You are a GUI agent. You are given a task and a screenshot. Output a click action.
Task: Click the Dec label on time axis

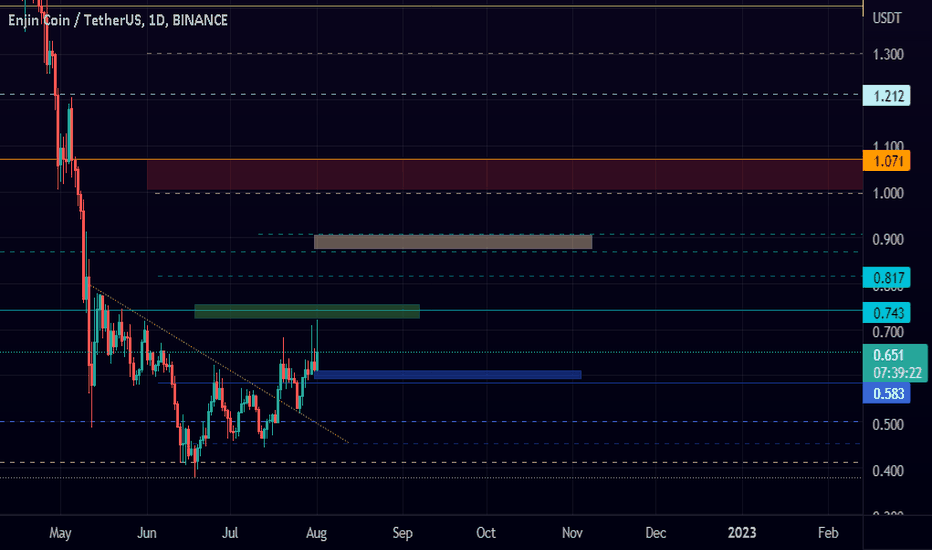tap(656, 533)
